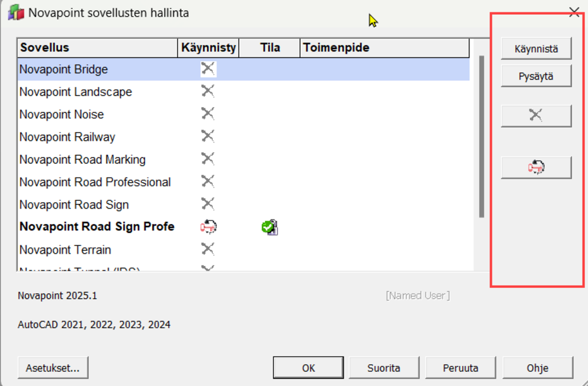
Task: Click startup X icon for Novapoint Railway
Action: pos(208,136)
